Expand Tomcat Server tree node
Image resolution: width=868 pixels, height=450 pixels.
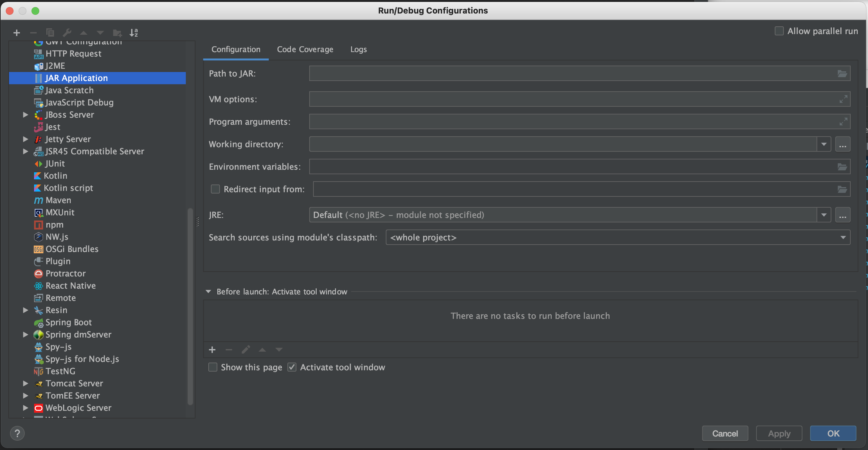pos(25,383)
